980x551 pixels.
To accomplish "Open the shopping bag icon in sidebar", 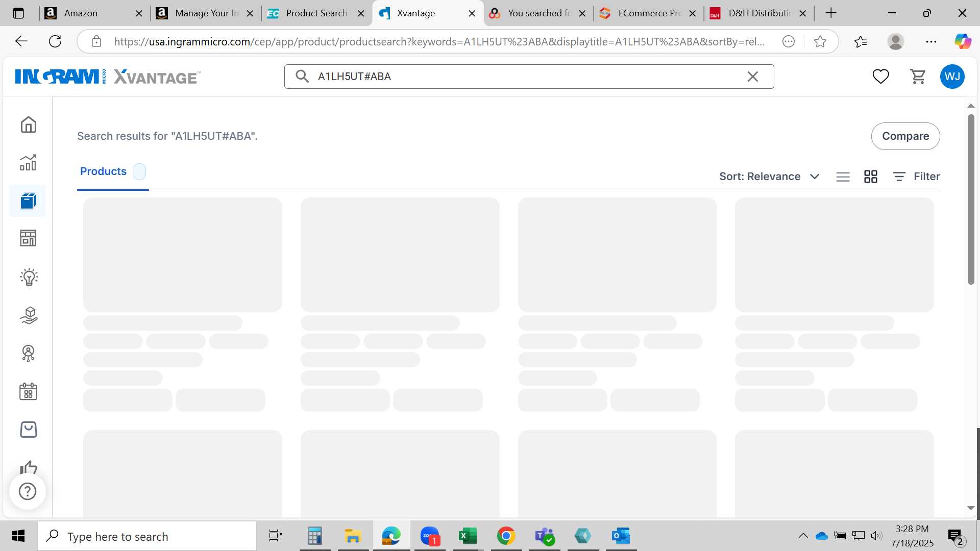I will click(x=28, y=430).
